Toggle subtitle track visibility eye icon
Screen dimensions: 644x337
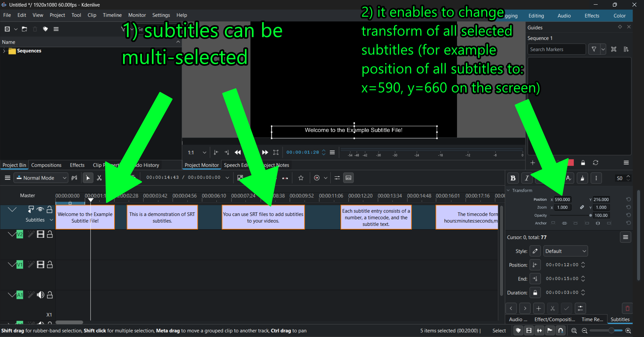tap(40, 209)
